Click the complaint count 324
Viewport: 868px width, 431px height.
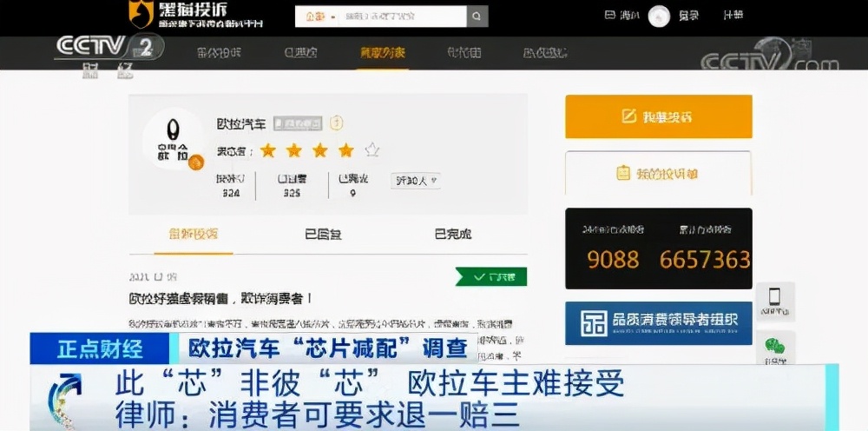point(231,193)
